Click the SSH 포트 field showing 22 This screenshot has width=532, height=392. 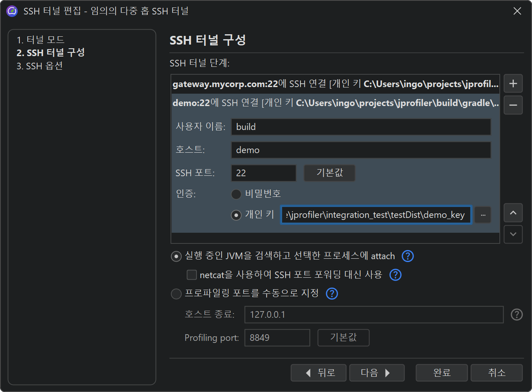[264, 173]
